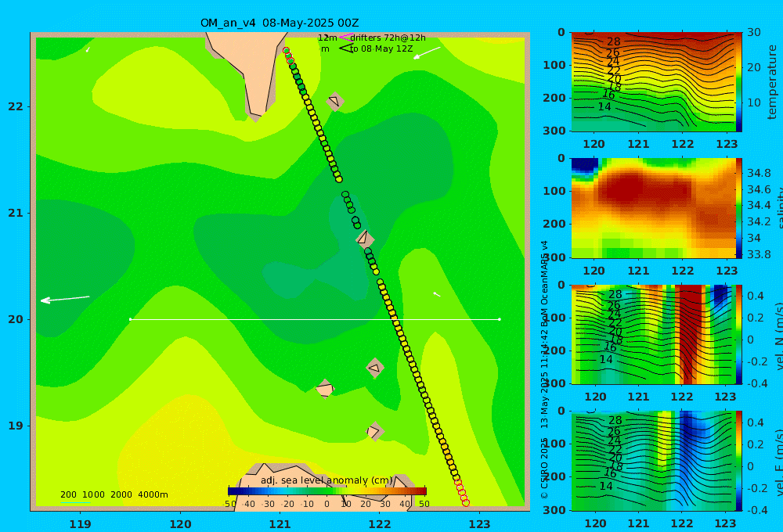Image resolution: width=783 pixels, height=532 pixels.
Task: Open the northward velocity section plot
Action: coord(653,334)
